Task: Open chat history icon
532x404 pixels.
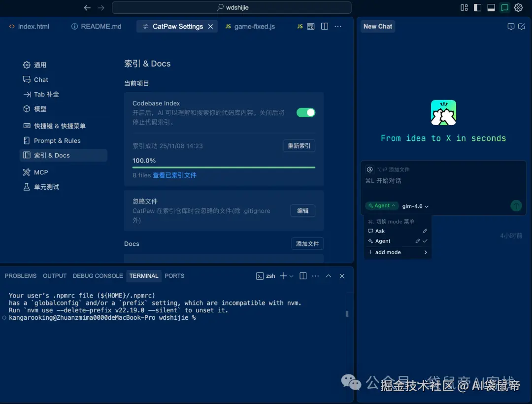Action: pos(511,27)
